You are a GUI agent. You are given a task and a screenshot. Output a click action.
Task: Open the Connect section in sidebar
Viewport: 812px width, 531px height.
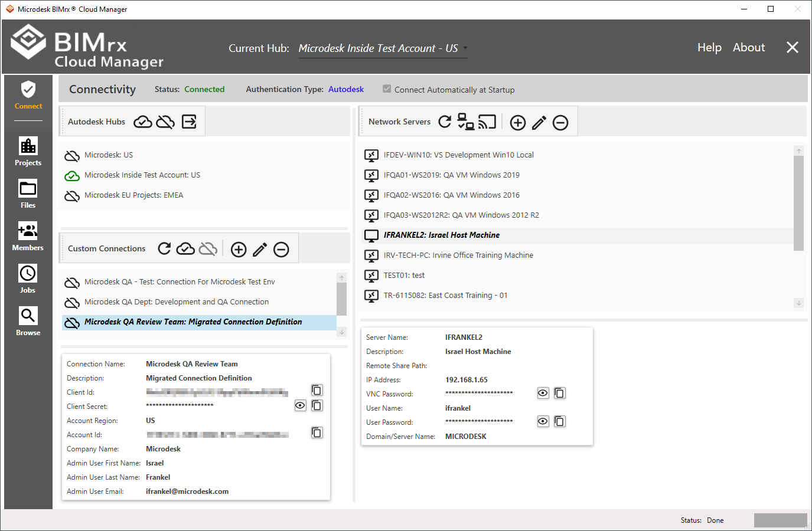click(28, 96)
